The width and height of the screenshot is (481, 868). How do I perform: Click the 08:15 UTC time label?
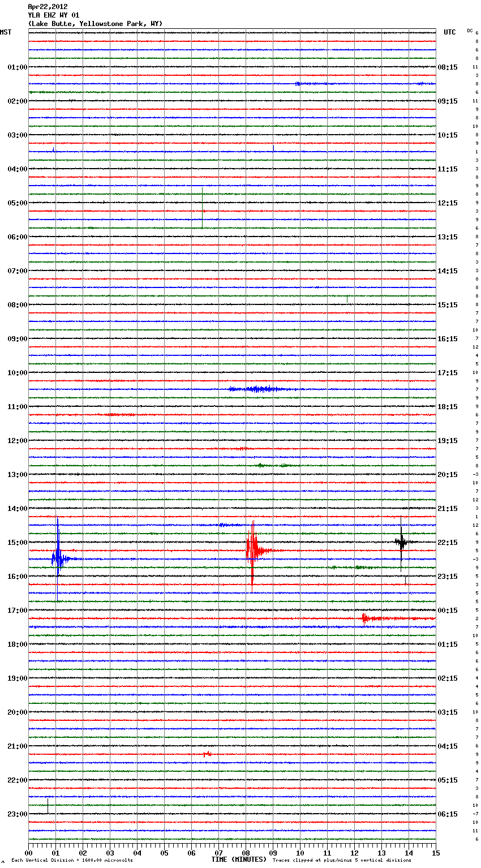[448, 67]
